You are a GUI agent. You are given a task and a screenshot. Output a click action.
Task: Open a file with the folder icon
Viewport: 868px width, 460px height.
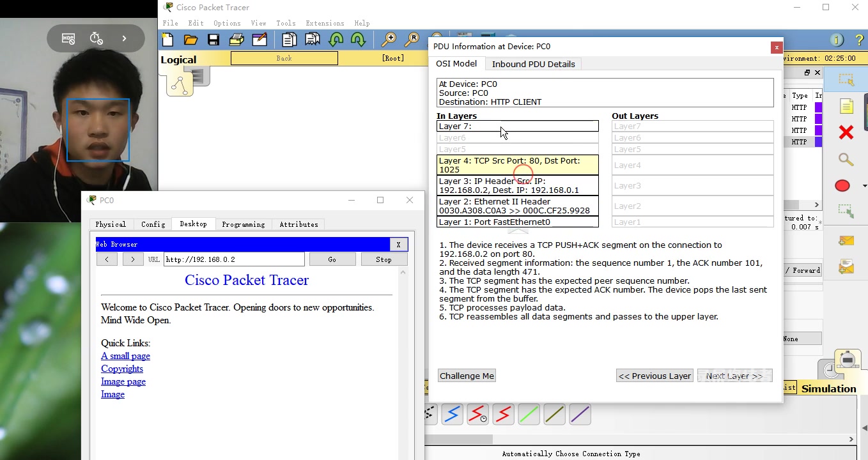(x=190, y=40)
